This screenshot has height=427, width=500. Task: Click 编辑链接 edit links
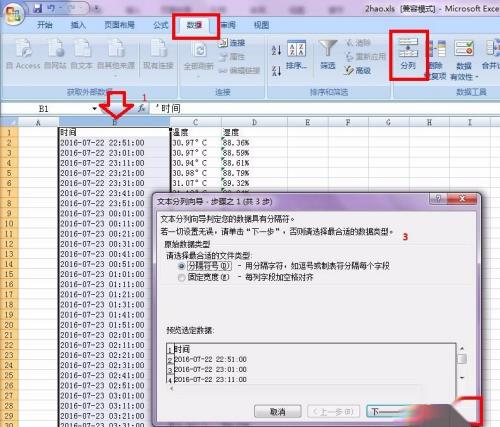(239, 70)
